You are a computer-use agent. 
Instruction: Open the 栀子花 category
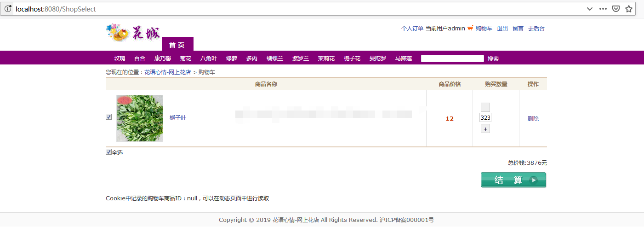352,58
